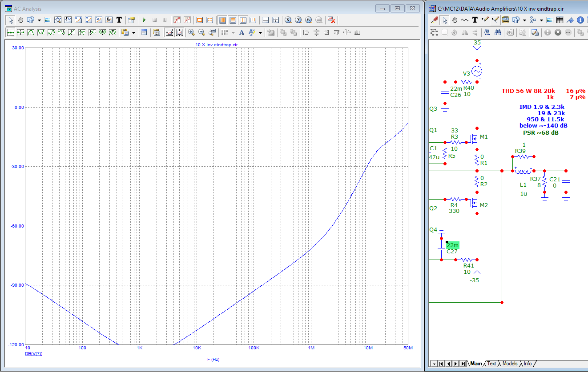Open the dropdown beside the shapes icon in schematic toolbar

524,20
